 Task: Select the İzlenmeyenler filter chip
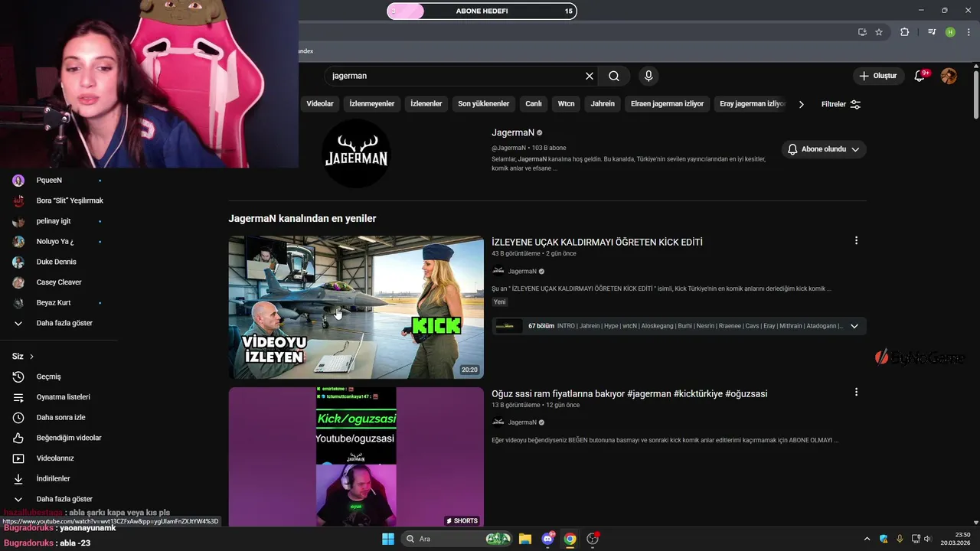372,104
